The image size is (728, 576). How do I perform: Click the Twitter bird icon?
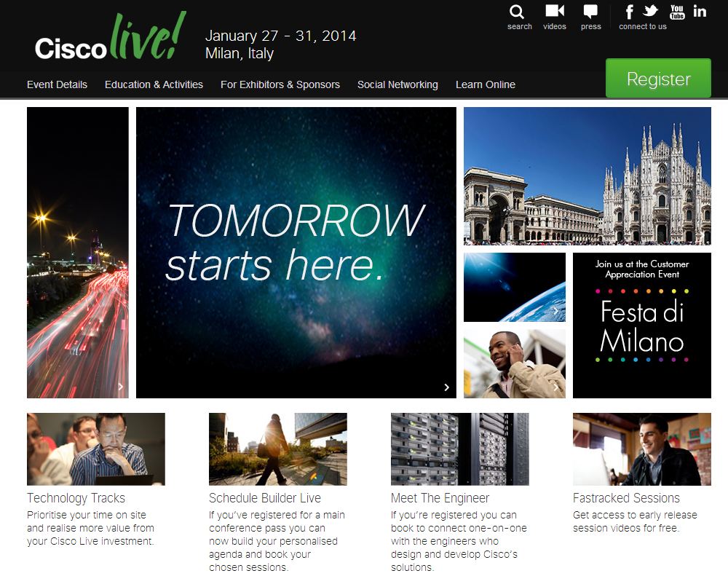(650, 11)
